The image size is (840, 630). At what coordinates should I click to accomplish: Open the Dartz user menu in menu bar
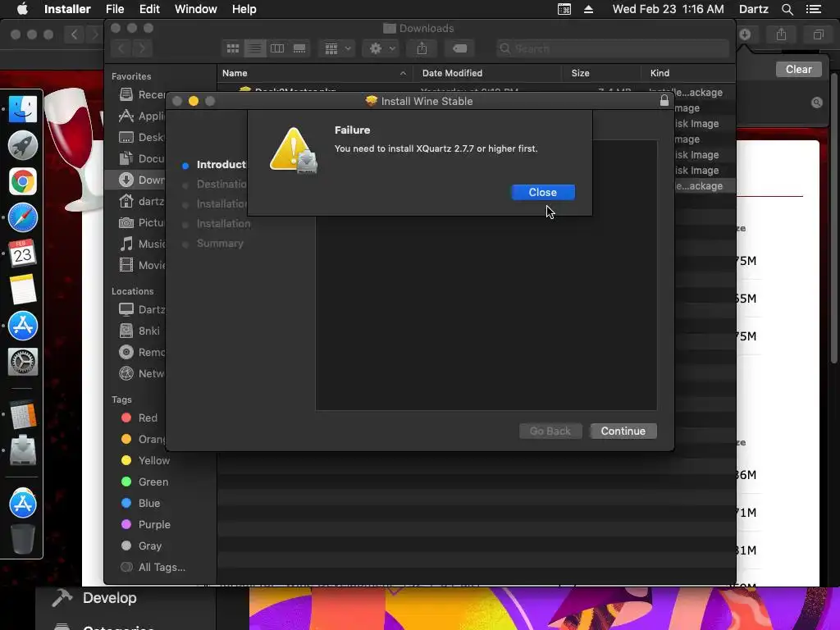(x=754, y=9)
